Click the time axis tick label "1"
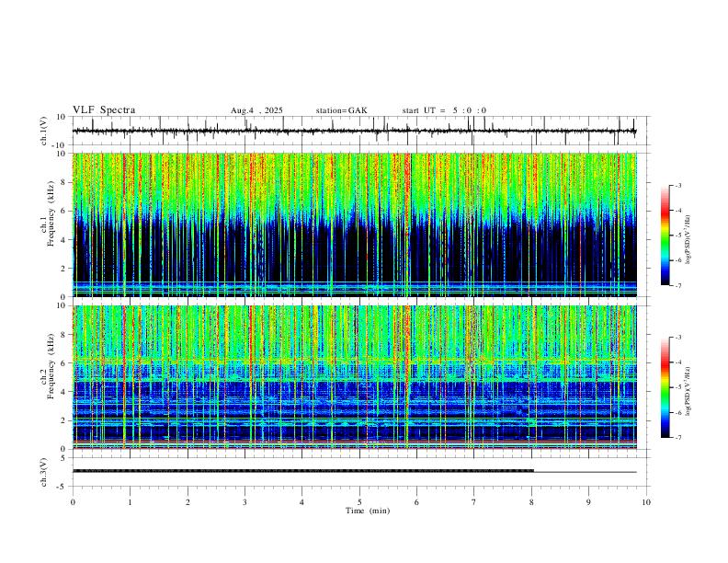 [x=130, y=502]
